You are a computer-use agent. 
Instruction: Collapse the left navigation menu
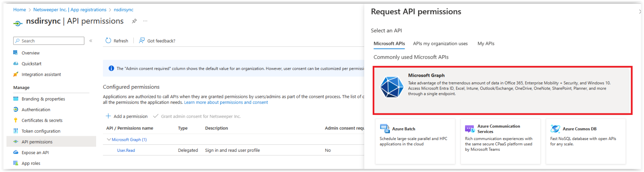(91, 41)
